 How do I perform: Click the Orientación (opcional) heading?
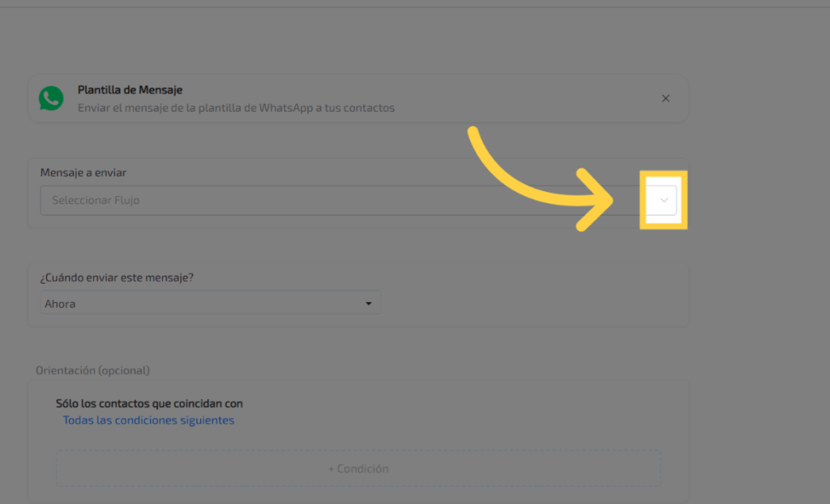point(92,370)
